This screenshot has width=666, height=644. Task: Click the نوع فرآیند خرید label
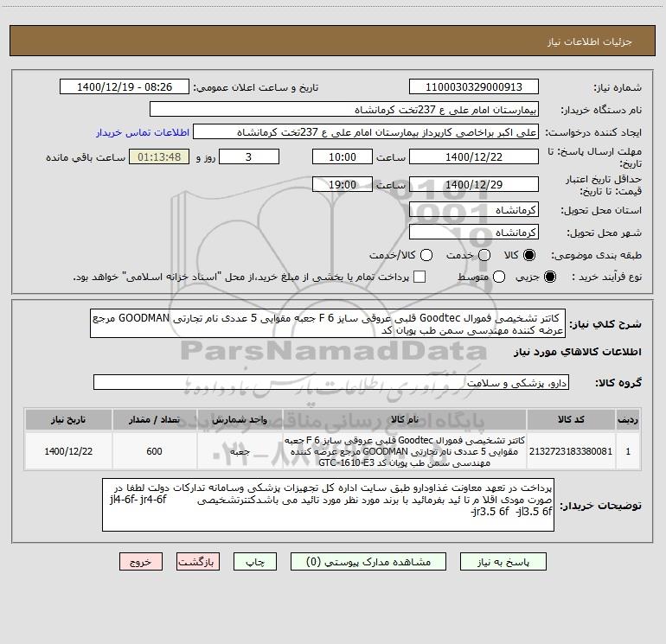tap(607, 277)
